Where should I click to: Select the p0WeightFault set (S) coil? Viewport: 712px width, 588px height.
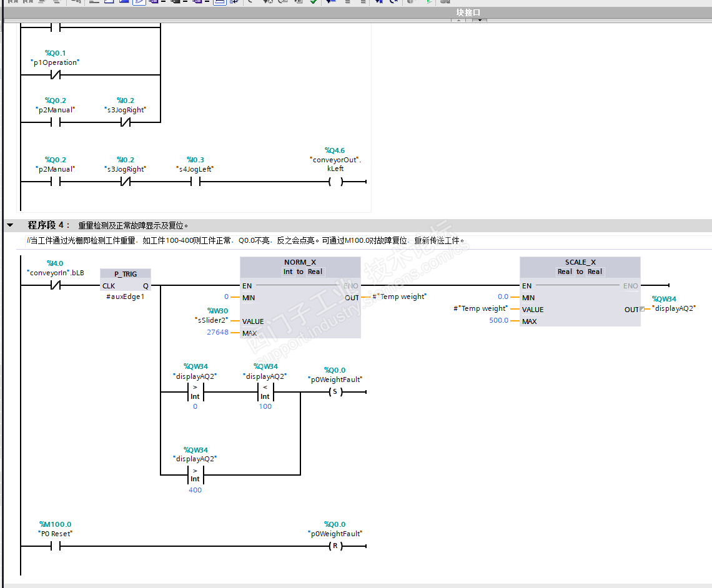click(335, 391)
